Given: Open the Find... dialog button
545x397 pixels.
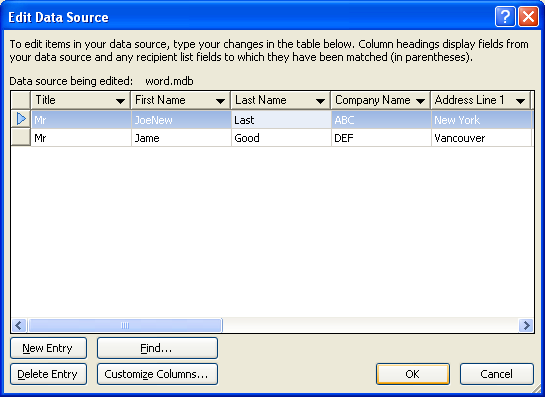Looking at the screenshot, I should tap(157, 348).
